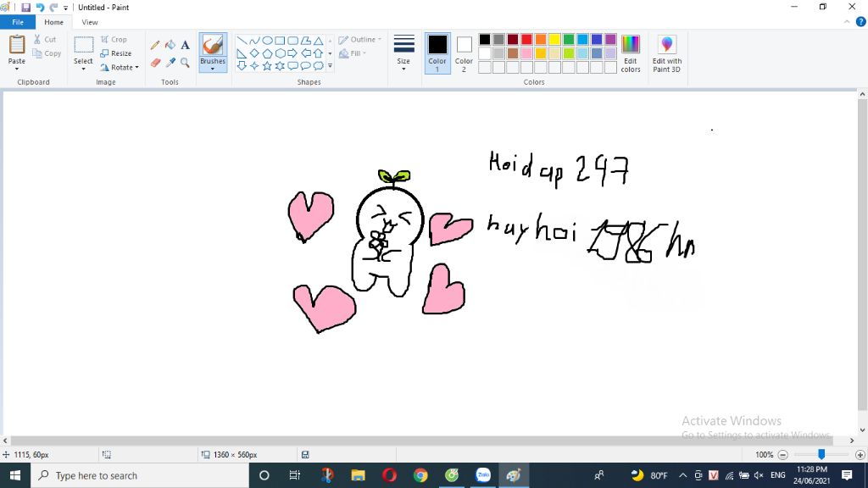
Task: Open the Size line thickness dropdown
Action: (x=403, y=53)
